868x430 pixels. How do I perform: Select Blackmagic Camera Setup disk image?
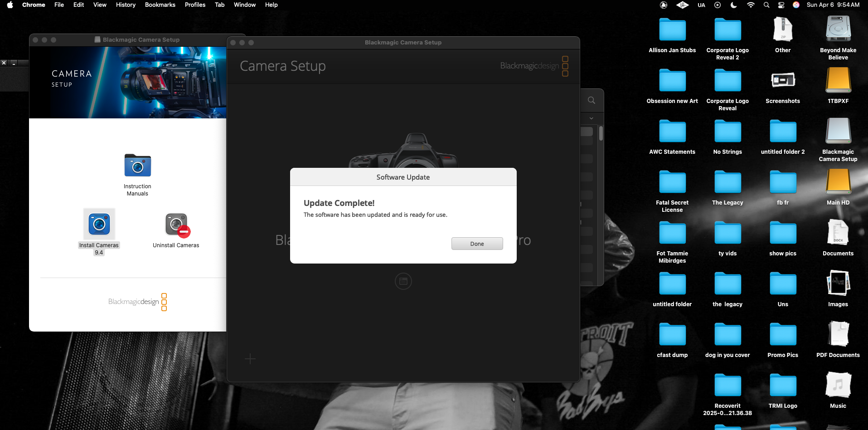pos(838,131)
